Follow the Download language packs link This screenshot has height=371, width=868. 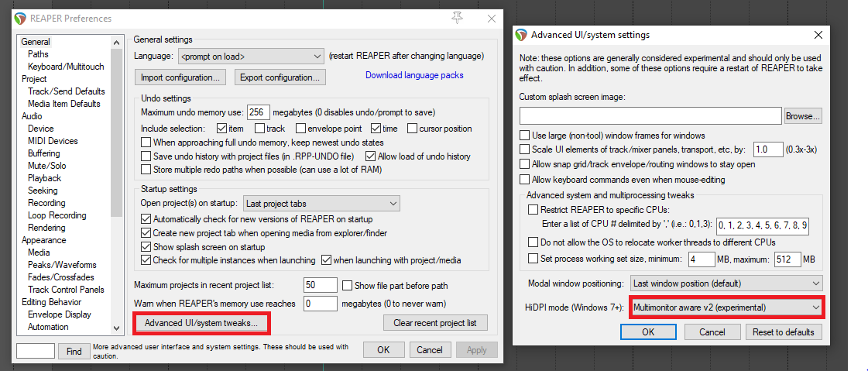click(x=414, y=75)
